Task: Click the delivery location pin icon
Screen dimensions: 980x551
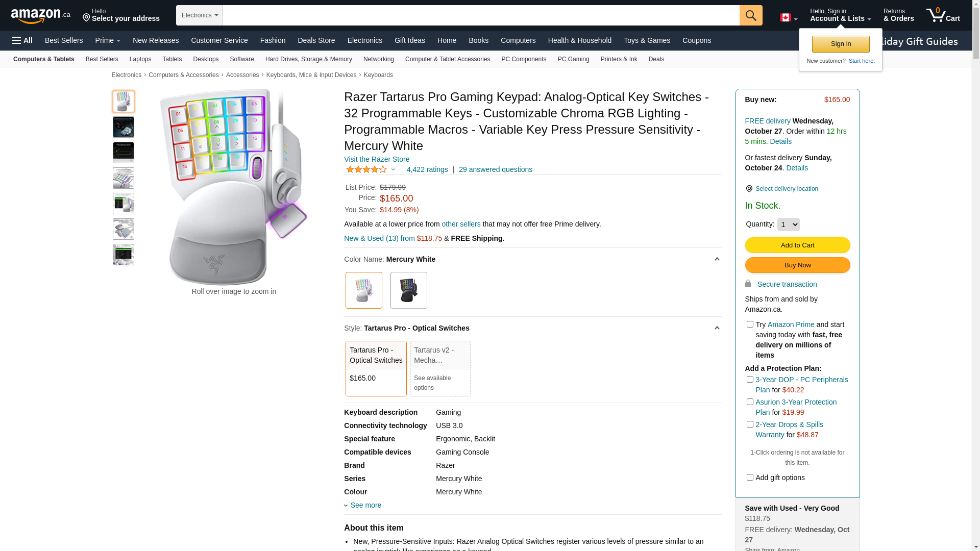Action: tap(749, 189)
